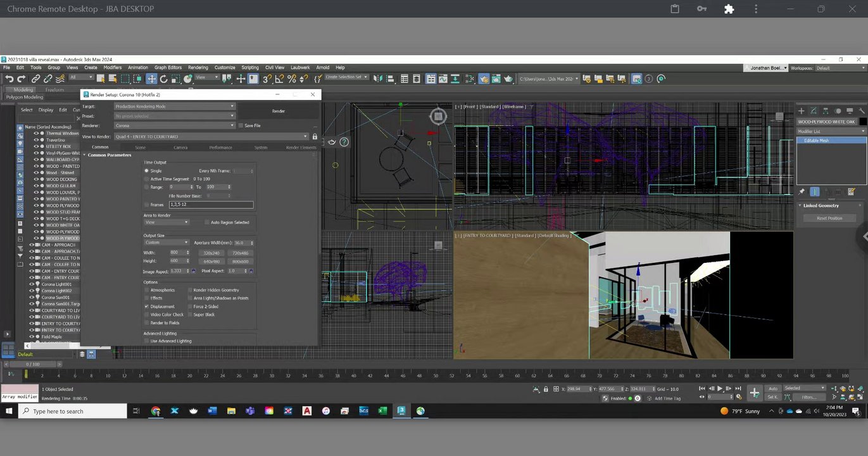This screenshot has width=868, height=456.
Task: Select the Active Time Segment radio button
Action: coord(147,179)
